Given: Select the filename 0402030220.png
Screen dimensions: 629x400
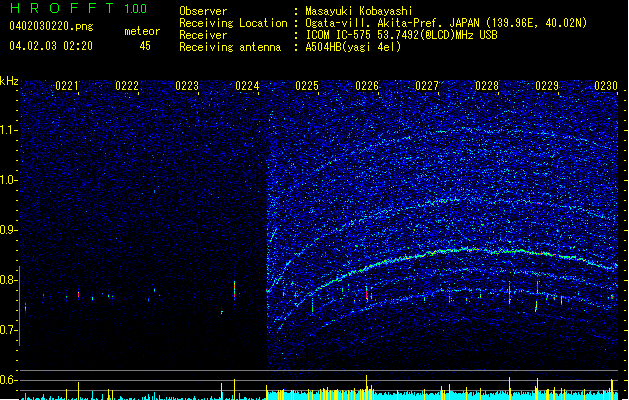Looking at the screenshot, I should point(51,26).
